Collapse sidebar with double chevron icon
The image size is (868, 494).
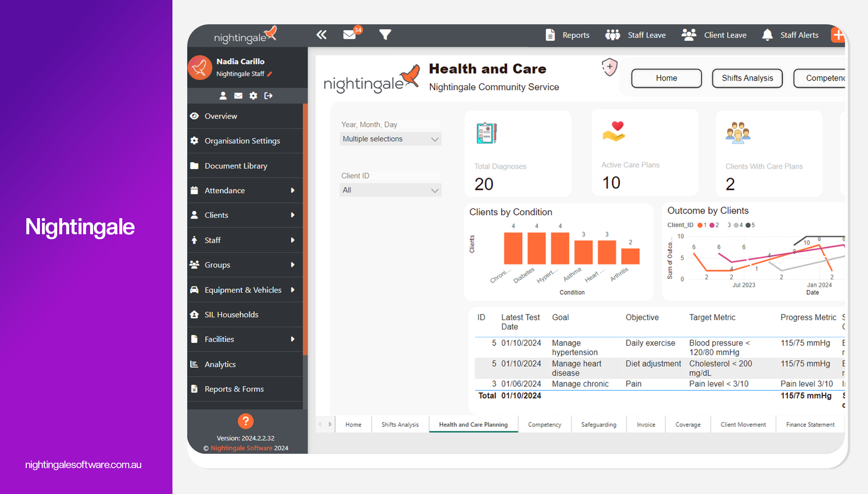(321, 35)
